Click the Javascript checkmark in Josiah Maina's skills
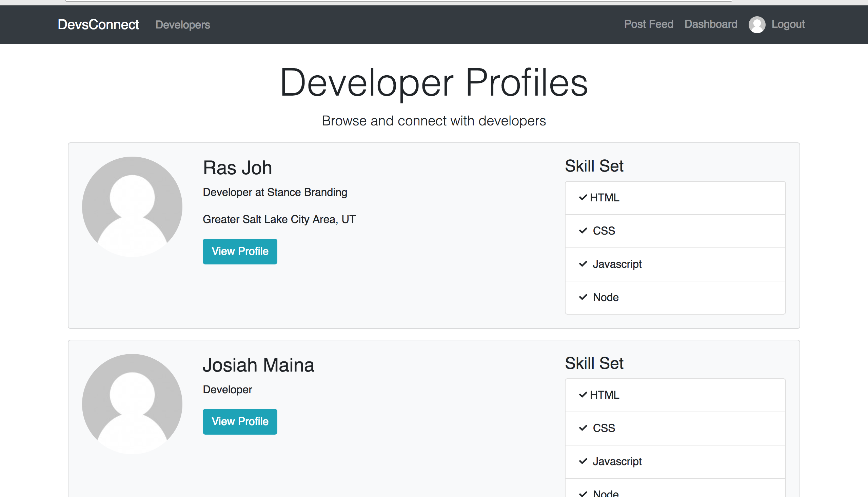The width and height of the screenshot is (868, 497). [583, 461]
